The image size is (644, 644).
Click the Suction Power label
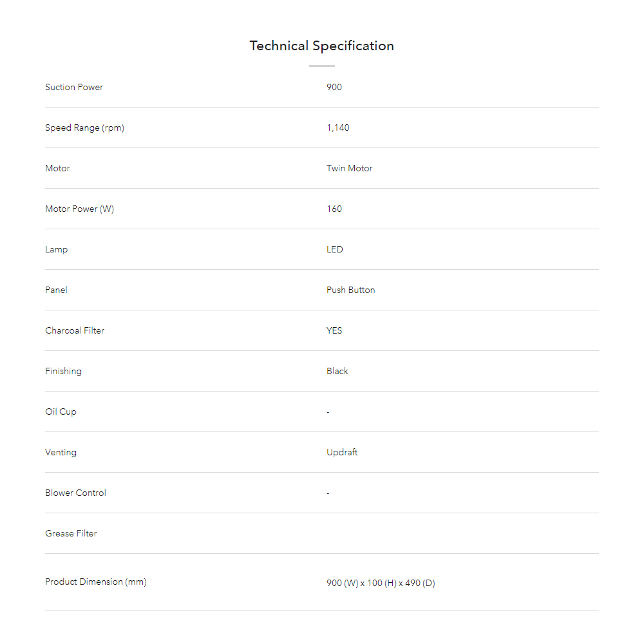click(74, 87)
